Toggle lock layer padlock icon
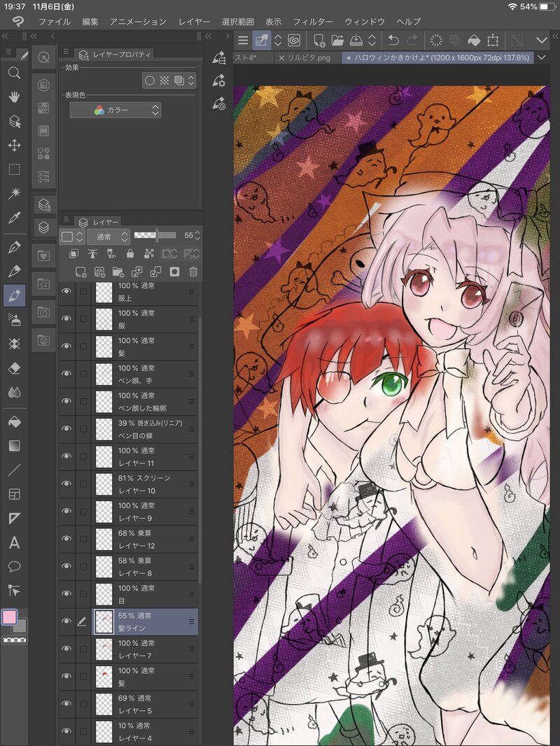The image size is (560, 746). click(x=130, y=253)
